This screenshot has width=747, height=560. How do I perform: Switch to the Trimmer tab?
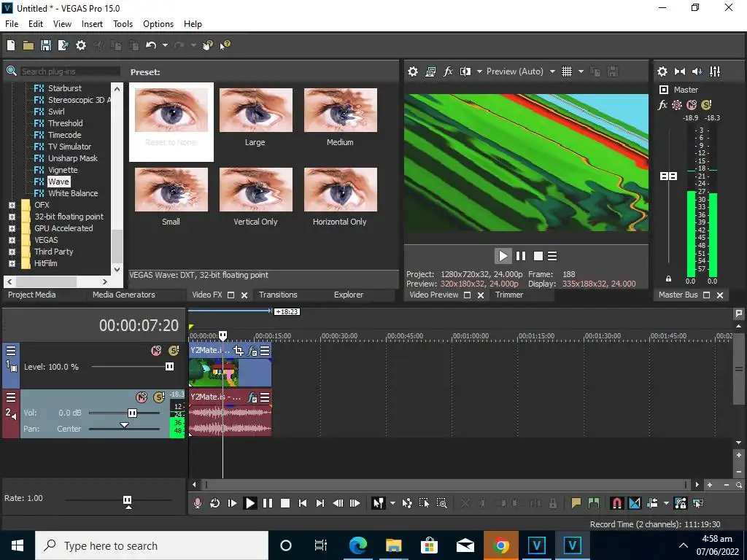[509, 295]
